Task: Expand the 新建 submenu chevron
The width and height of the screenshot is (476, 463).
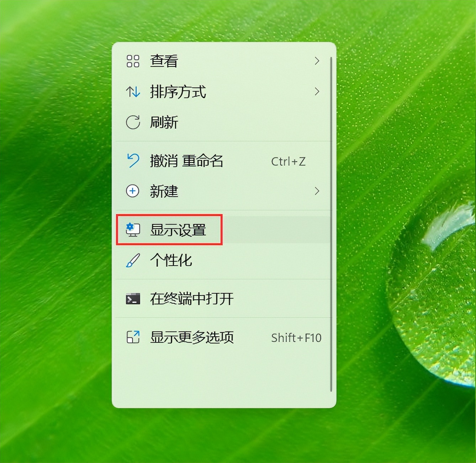Action: point(317,191)
